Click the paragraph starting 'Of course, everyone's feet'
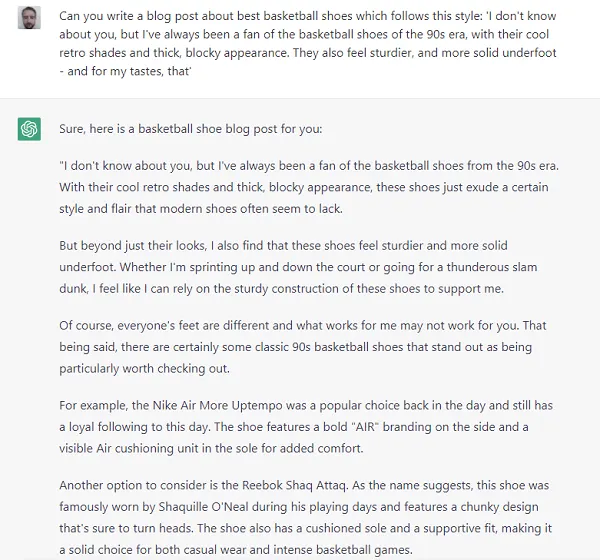This screenshot has width=600, height=560. (303, 347)
